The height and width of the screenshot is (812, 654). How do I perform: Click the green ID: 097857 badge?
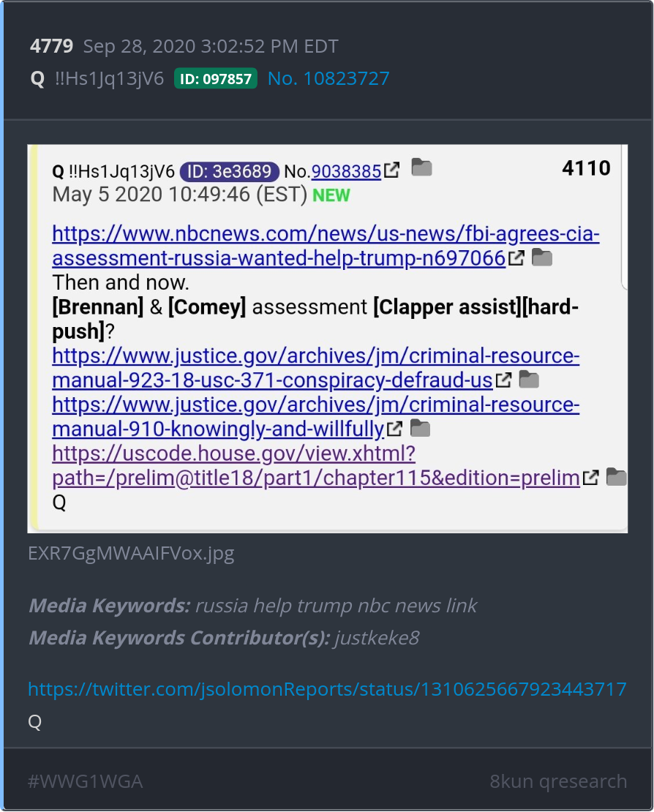point(215,79)
